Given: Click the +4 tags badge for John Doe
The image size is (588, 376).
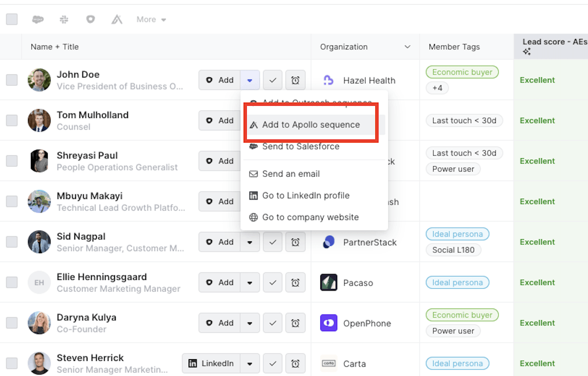Looking at the screenshot, I should tap(437, 88).
